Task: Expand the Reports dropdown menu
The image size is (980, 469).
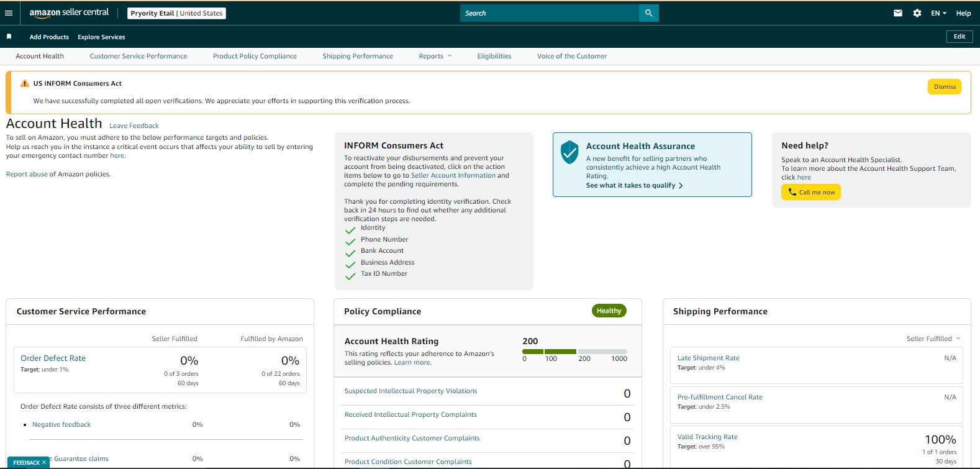Action: (x=435, y=56)
